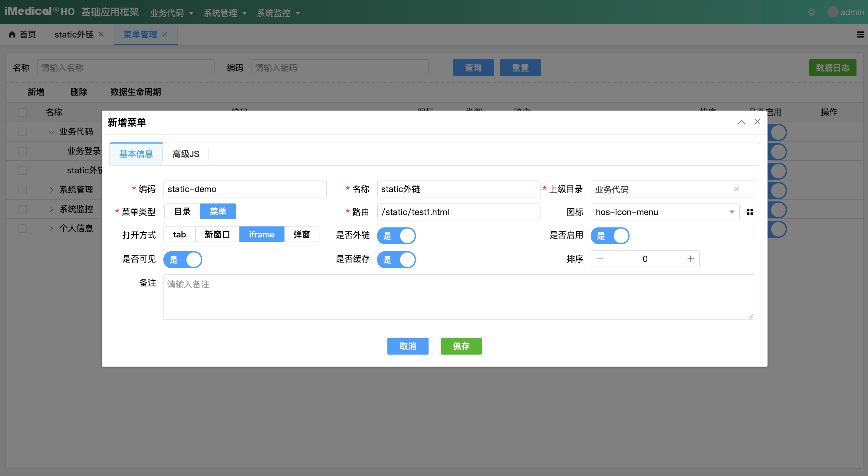Click the settings gear icon in header
This screenshot has height=476, width=868.
811,12
